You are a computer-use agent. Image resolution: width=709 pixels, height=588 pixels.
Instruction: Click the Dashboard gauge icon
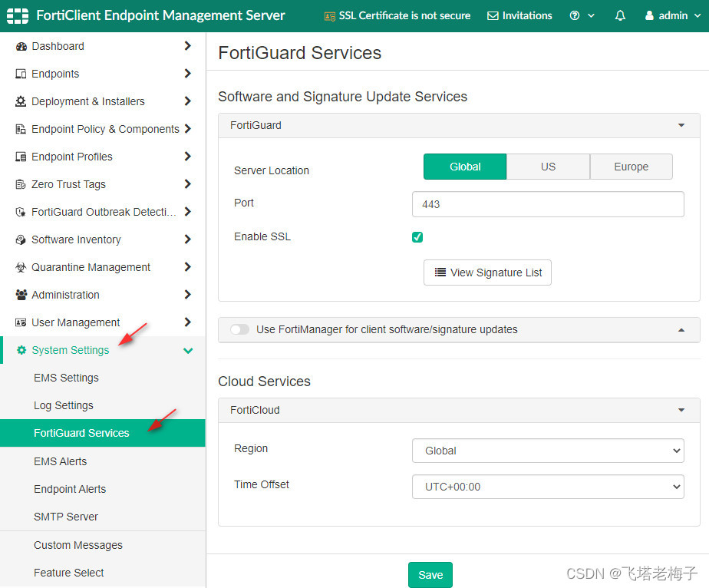click(x=21, y=46)
